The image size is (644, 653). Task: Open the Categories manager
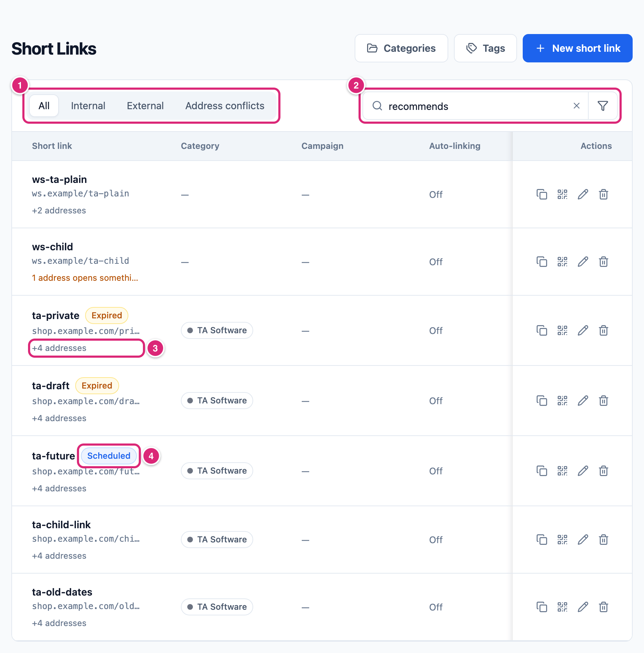click(401, 48)
